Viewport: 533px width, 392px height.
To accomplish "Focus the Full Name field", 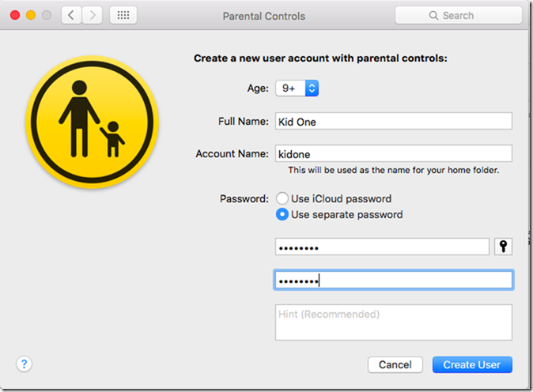I will [394, 121].
